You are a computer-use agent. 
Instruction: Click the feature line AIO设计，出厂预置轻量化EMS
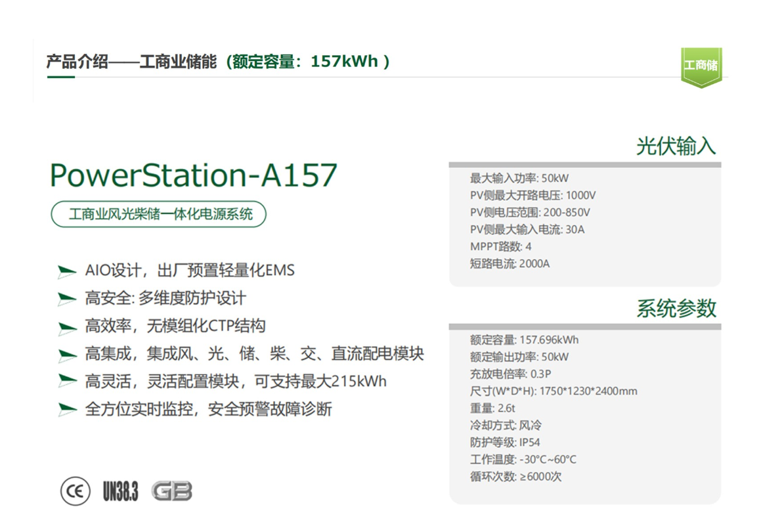pos(190,271)
